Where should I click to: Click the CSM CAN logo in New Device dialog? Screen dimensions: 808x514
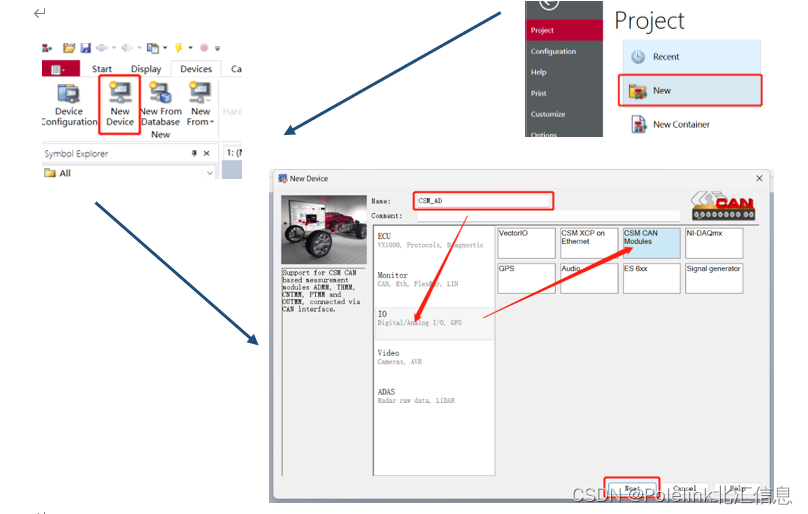click(723, 205)
